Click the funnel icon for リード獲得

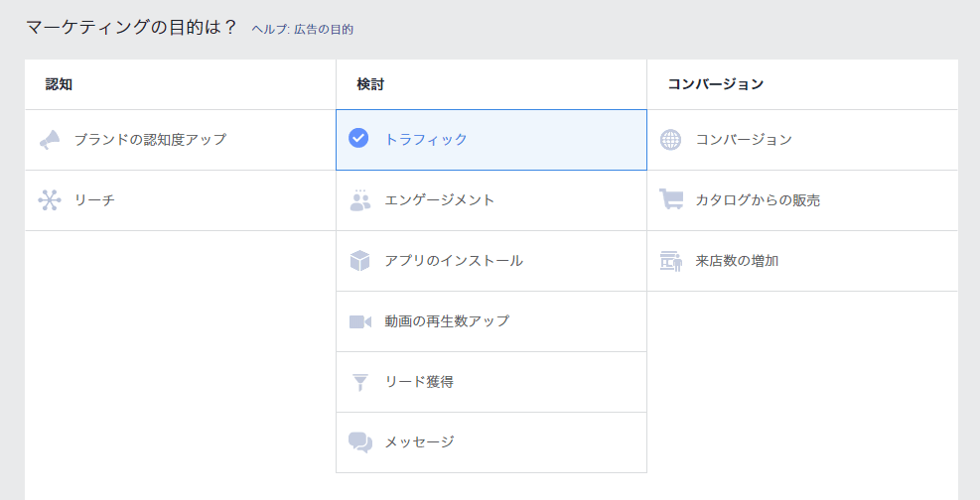click(360, 382)
